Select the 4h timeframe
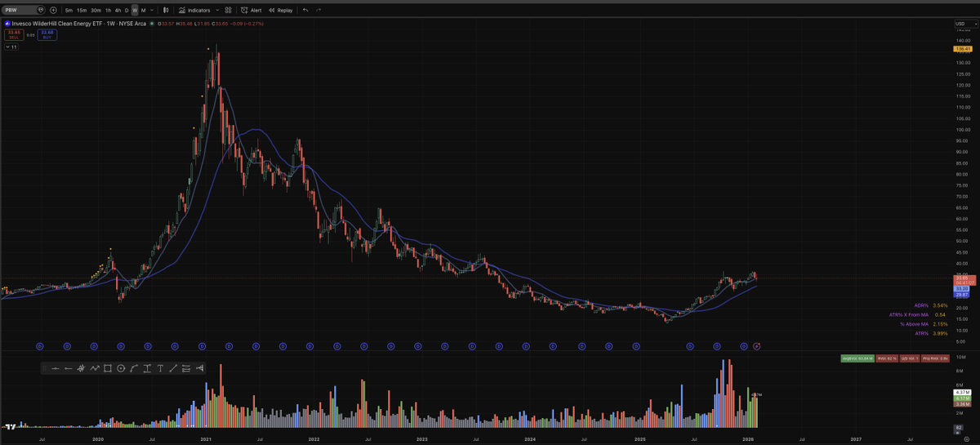The image size is (980, 445). (x=118, y=10)
